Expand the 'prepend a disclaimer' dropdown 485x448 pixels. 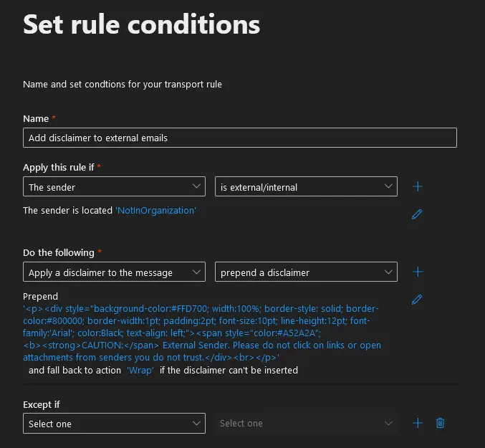point(306,272)
